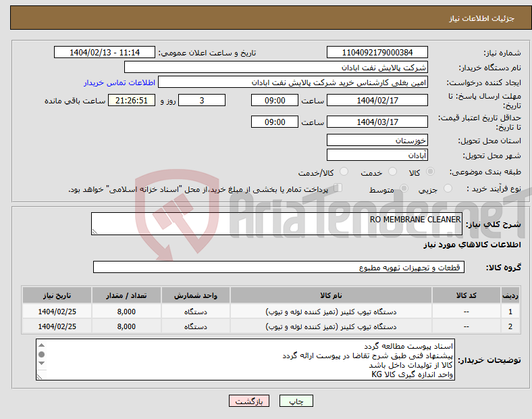Click the buyer note line کالا از تولیدات داخل باشد
The width and height of the screenshot is (532, 419).
click(x=410, y=365)
